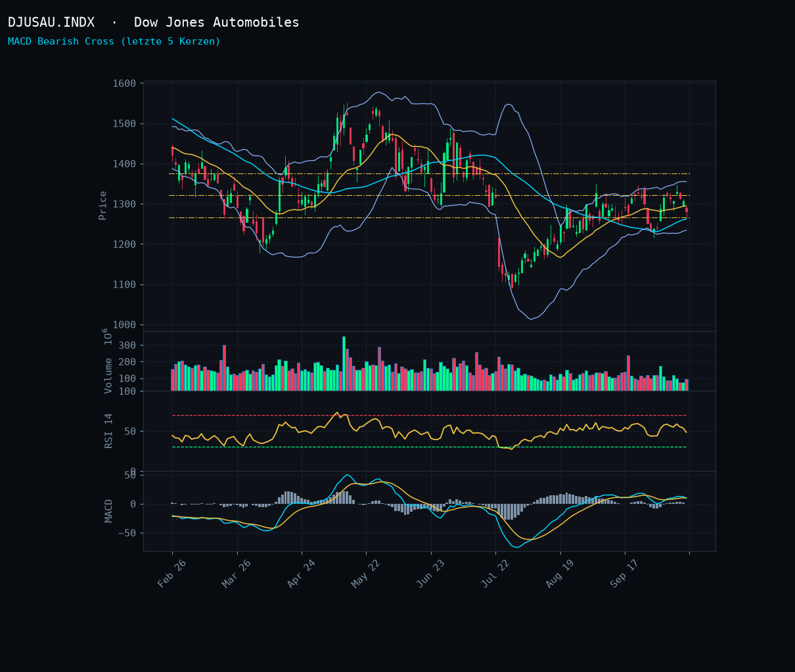The image size is (795, 672).
Task: Select the 0 tick on the MACD axis
Action: 133,504
